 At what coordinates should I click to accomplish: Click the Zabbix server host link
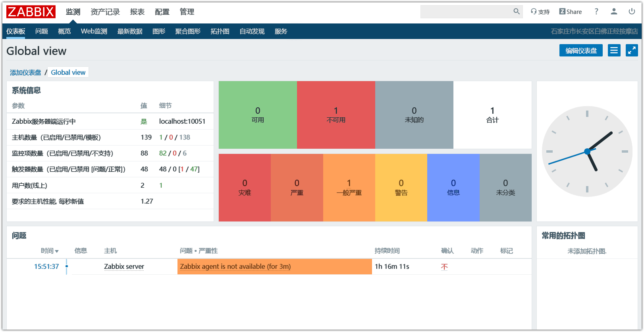click(x=124, y=266)
